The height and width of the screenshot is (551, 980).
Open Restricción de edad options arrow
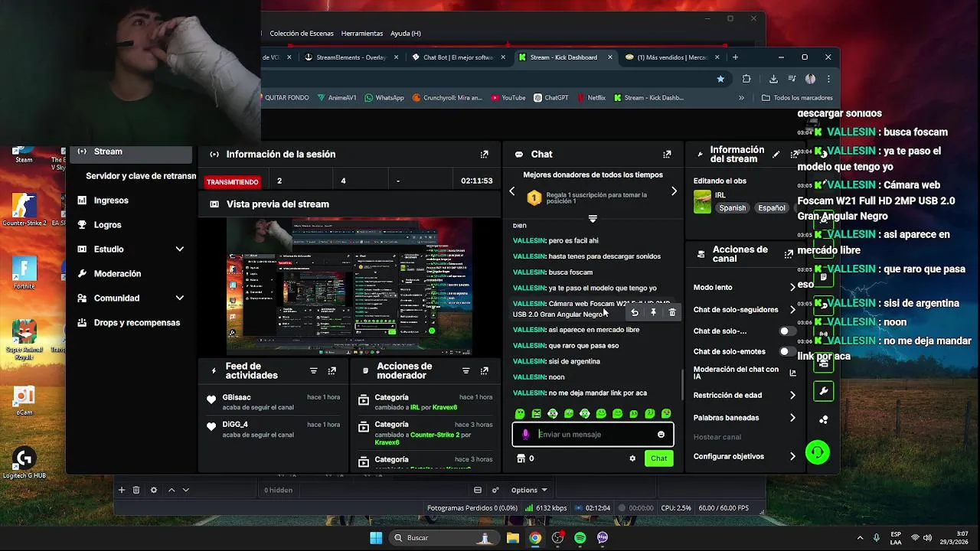[792, 396]
